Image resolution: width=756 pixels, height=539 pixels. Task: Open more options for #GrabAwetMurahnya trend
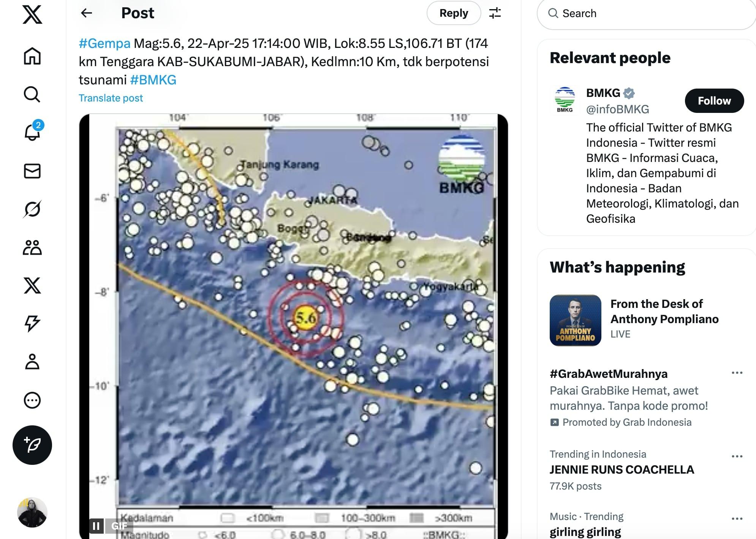[737, 373]
